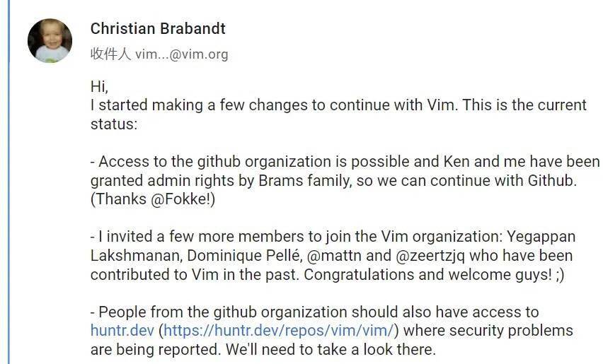Click sender name Christian Brabandt
The image size is (603, 364).
(x=158, y=29)
